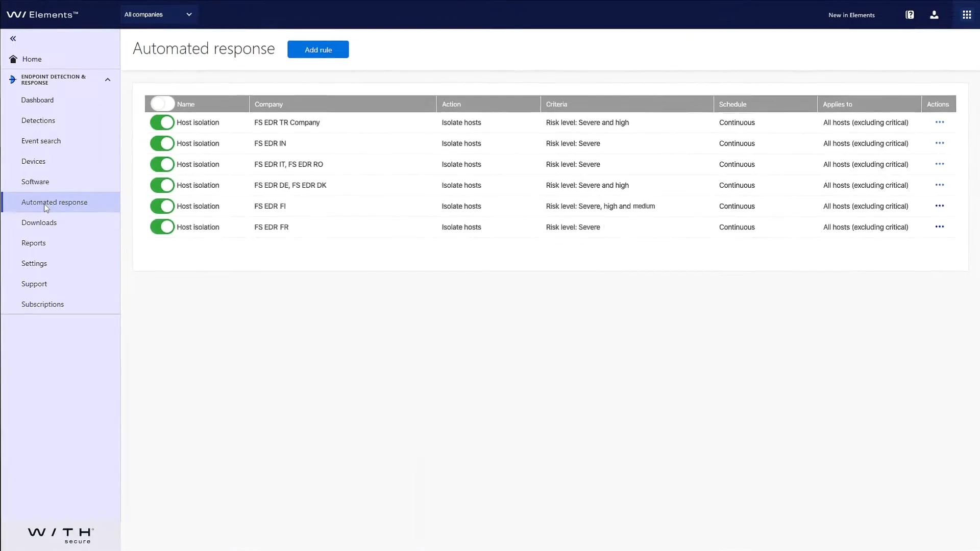Screen dimensions: 980x551
Task: Click the Add rule button
Action: (x=318, y=49)
